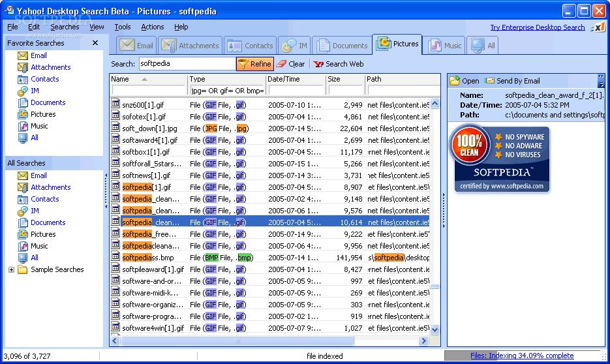
Task: Click file icon for soft_down[1].jpg
Action: pyautogui.click(x=115, y=127)
